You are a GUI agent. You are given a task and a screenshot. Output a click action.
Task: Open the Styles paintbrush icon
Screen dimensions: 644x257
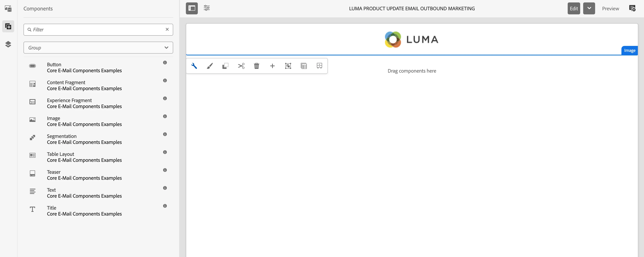click(210, 66)
